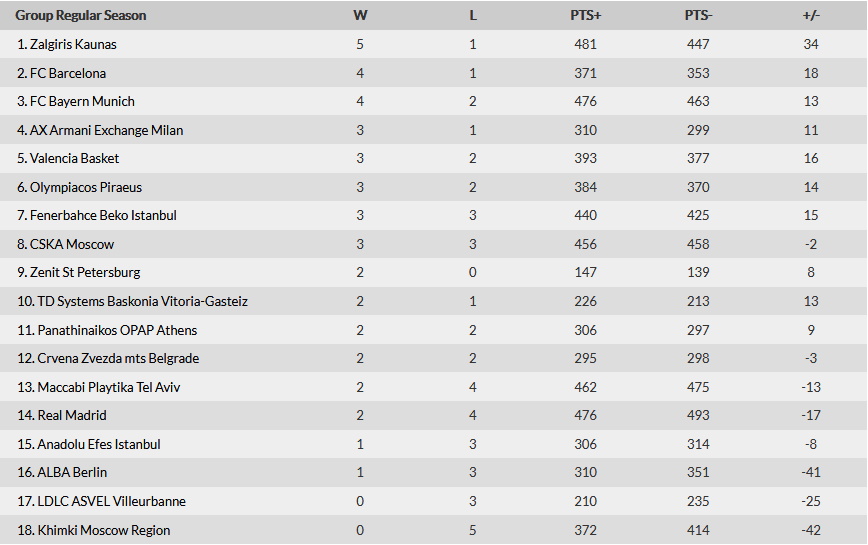The height and width of the screenshot is (545, 868).
Task: Open Maccabi Playtika Tel Aviv entry
Action: 108,387
